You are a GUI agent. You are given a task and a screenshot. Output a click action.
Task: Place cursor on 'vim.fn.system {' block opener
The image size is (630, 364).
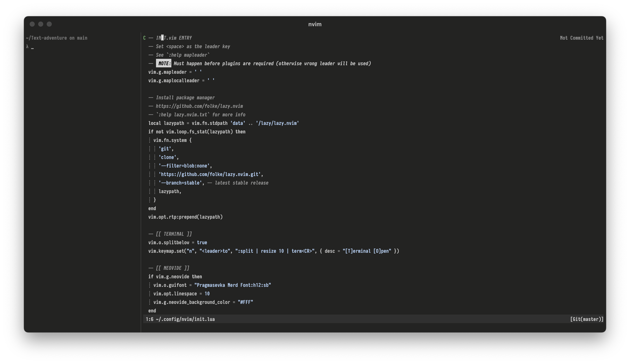[172, 140]
